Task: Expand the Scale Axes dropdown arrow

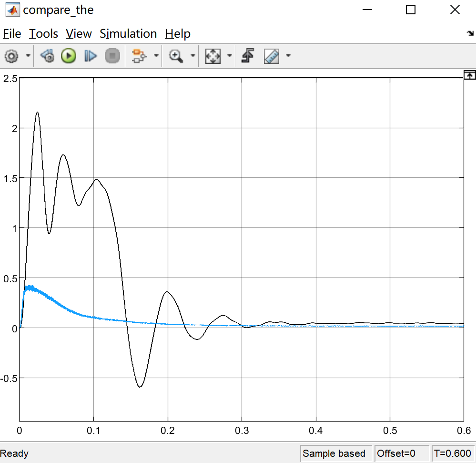Action: [230, 56]
